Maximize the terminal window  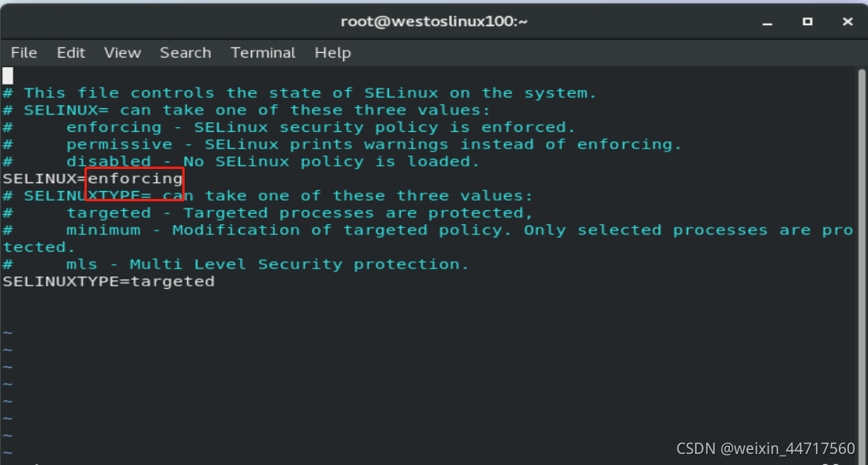click(x=807, y=21)
